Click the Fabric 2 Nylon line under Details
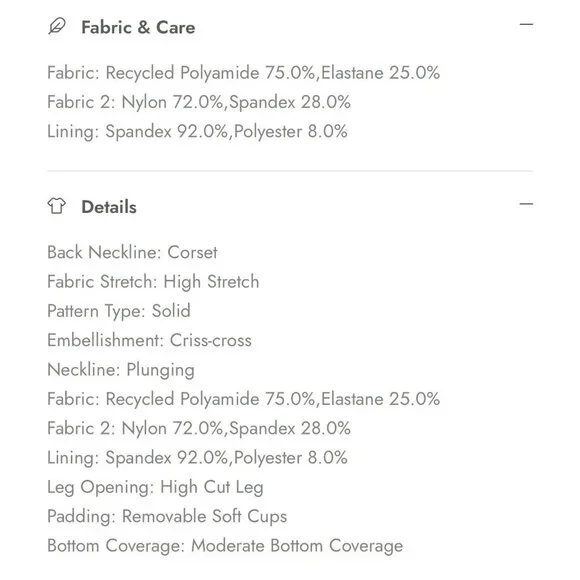This screenshot has width=580, height=580. point(199,428)
